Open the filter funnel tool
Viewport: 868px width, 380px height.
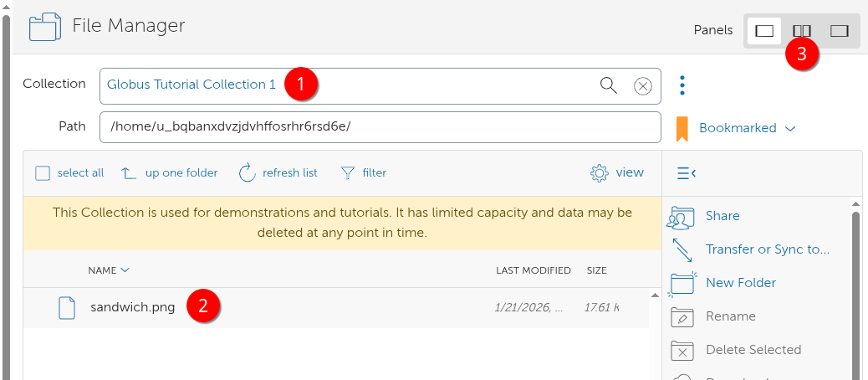coord(348,173)
